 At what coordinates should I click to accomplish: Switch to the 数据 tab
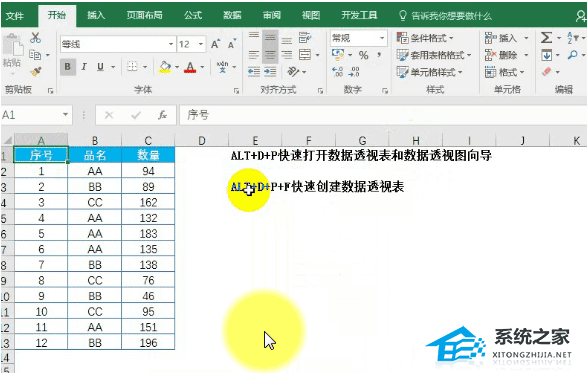pos(232,15)
